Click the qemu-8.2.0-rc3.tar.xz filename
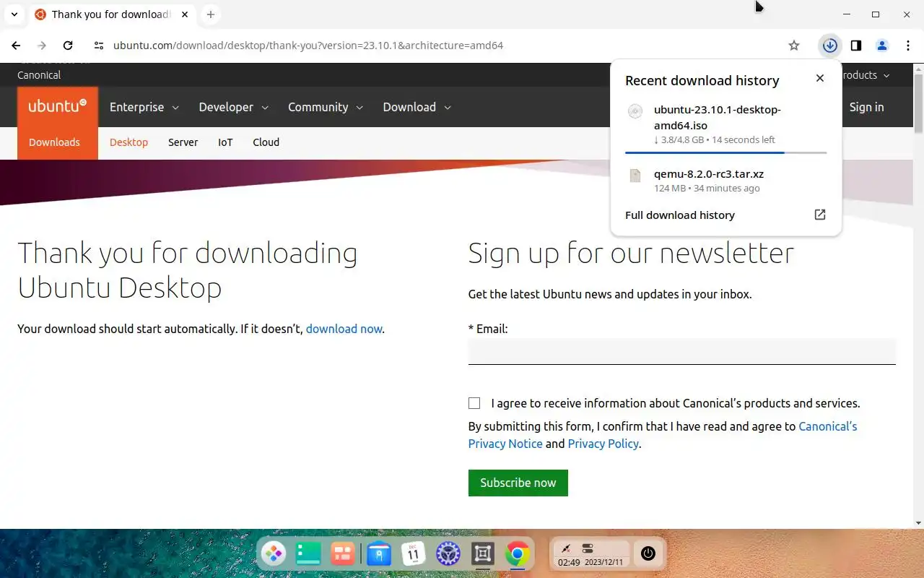The width and height of the screenshot is (924, 578). point(709,174)
